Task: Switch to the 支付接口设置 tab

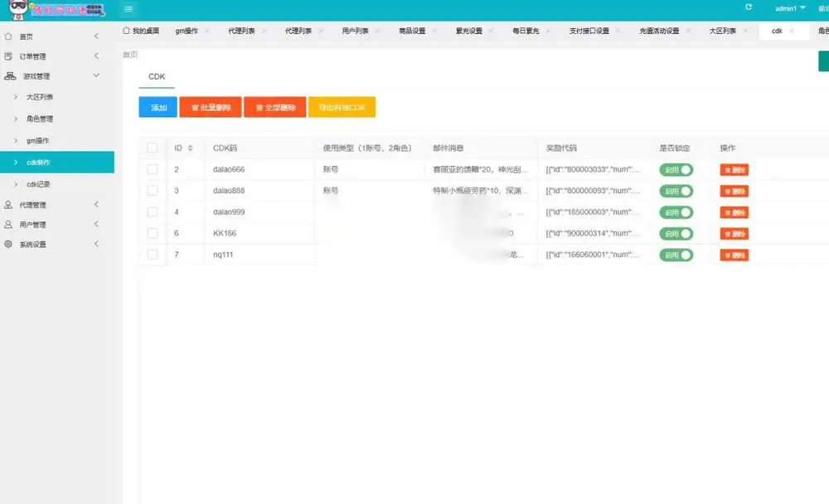Action: pyautogui.click(x=589, y=31)
